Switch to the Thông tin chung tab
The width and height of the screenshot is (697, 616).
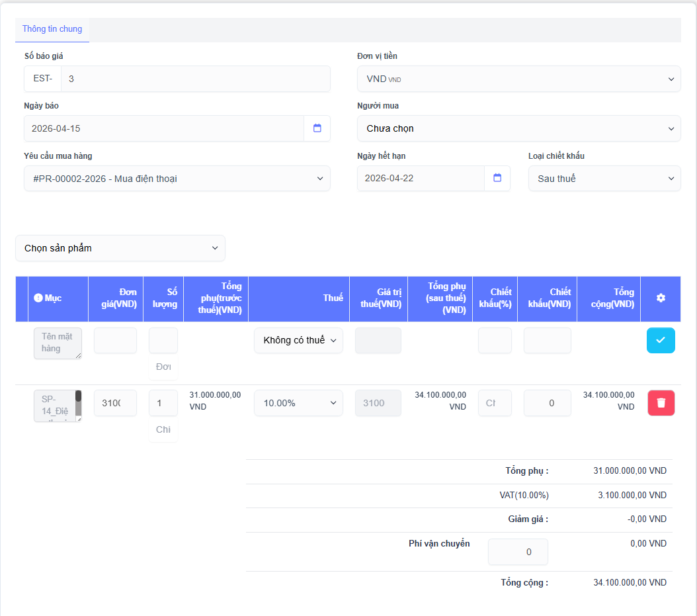click(52, 29)
